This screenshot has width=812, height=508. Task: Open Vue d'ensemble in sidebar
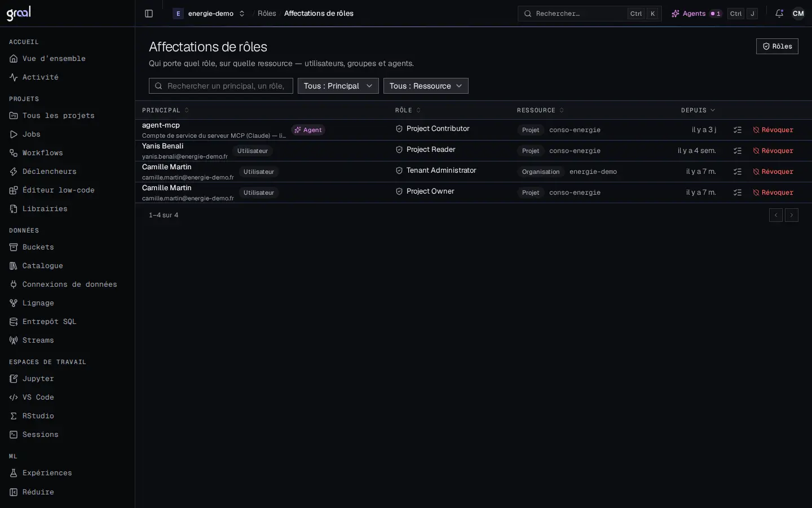(68, 59)
